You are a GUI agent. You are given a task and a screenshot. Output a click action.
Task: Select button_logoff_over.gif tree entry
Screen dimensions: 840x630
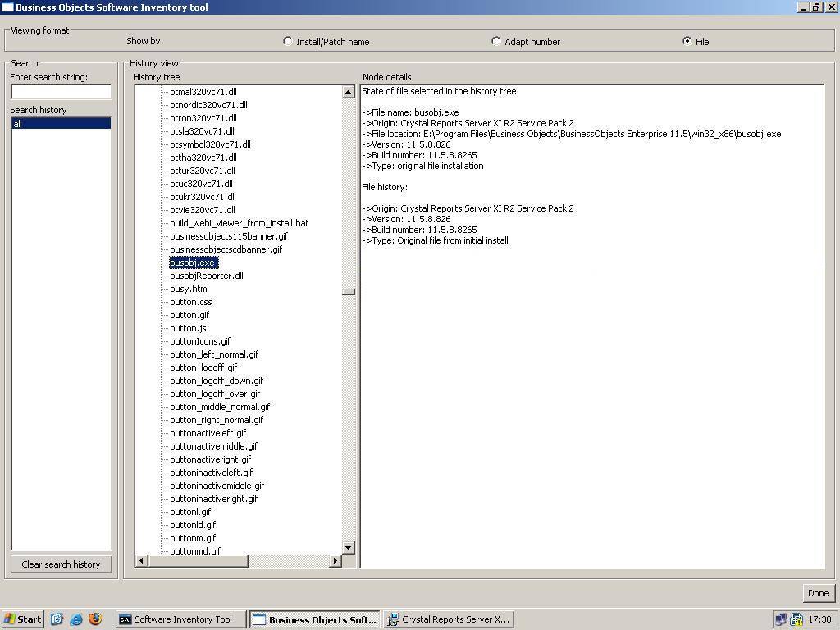[x=215, y=394]
